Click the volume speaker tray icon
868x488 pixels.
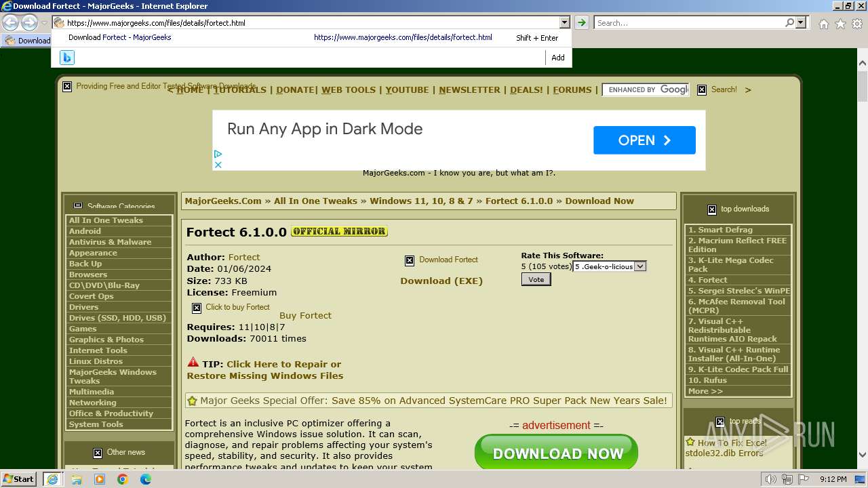point(772,479)
